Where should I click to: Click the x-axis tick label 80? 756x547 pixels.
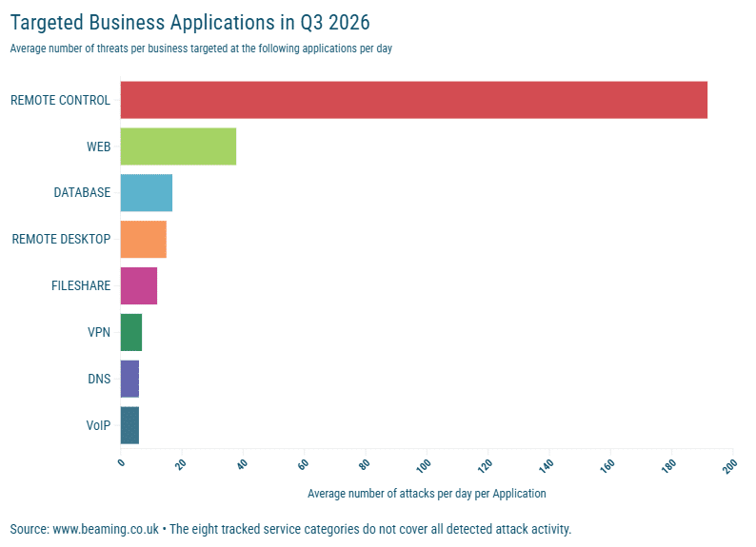[x=365, y=464]
